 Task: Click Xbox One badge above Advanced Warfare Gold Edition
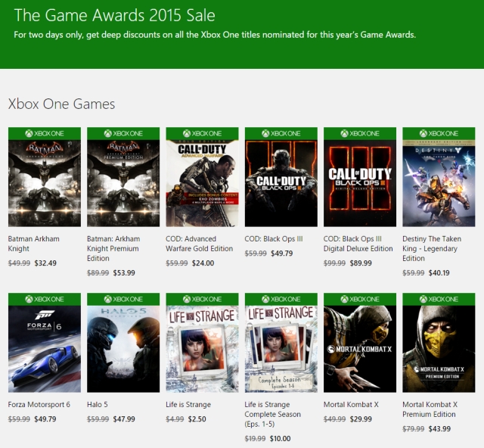[202, 133]
